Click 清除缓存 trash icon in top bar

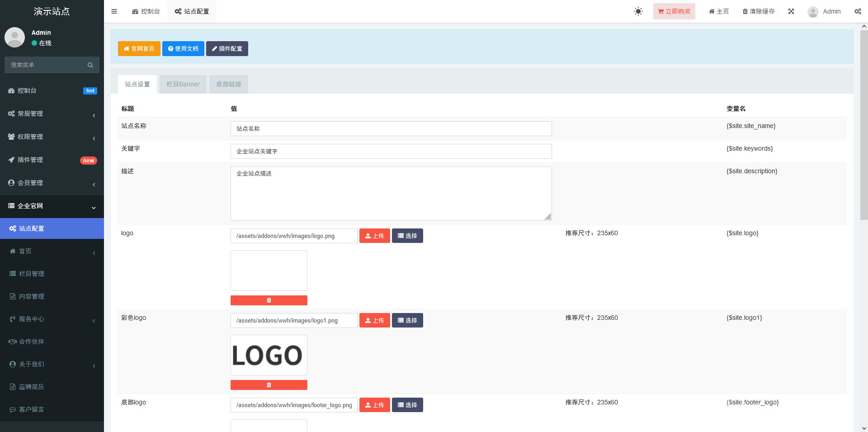click(745, 11)
